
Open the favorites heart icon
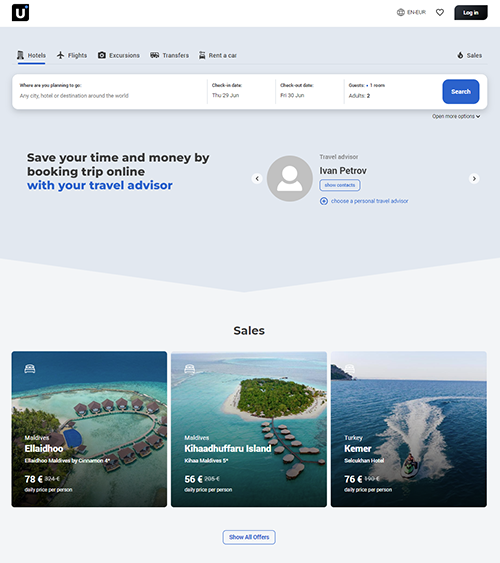[440, 13]
